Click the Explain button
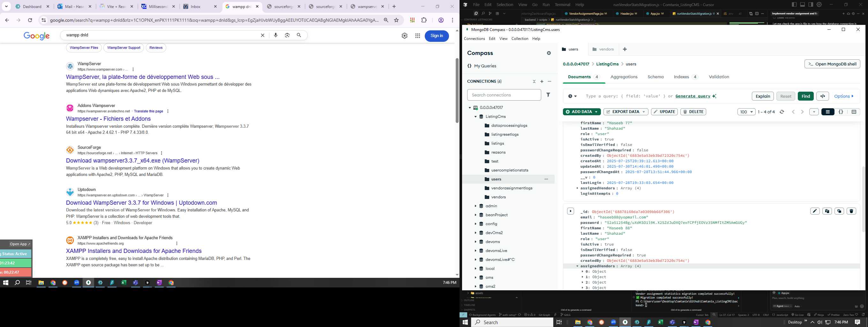The image size is (868, 327). coord(763,96)
